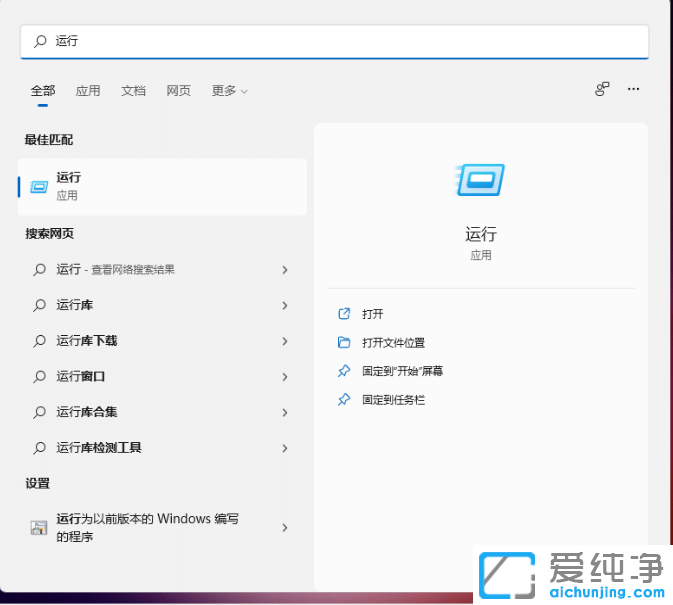Click the pin icon beside 固定到任务栏
673x605 pixels.
tap(344, 399)
